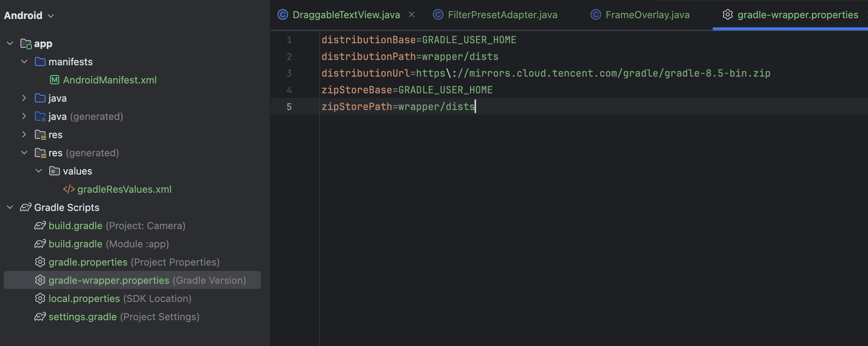Place cursor in distributionPath=wrapper/dists line
The width and height of the screenshot is (868, 346).
(x=410, y=57)
